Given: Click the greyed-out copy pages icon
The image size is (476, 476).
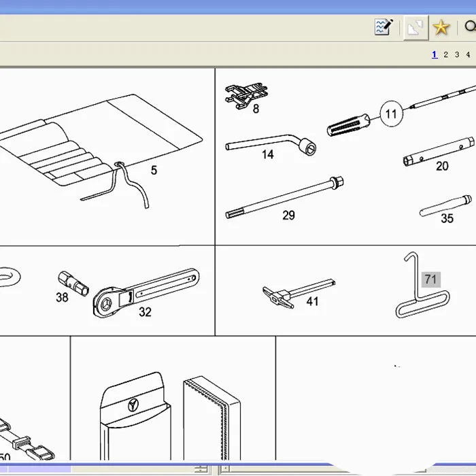Looking at the screenshot, I should click(x=416, y=28).
